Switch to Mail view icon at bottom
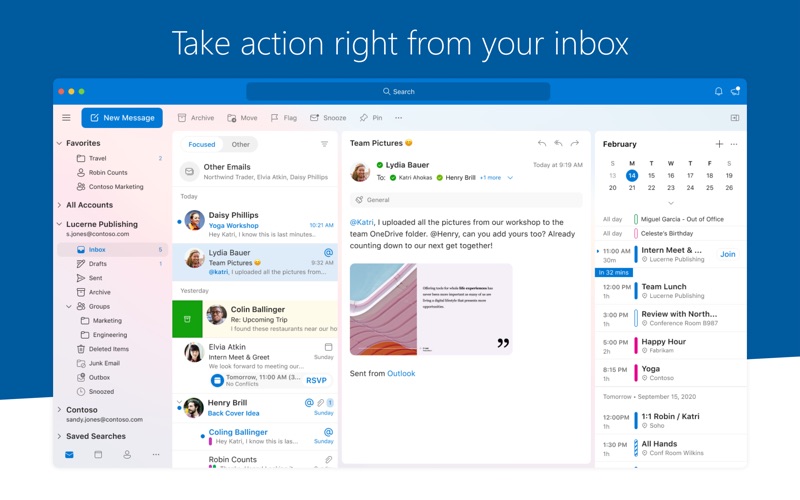 tap(69, 455)
